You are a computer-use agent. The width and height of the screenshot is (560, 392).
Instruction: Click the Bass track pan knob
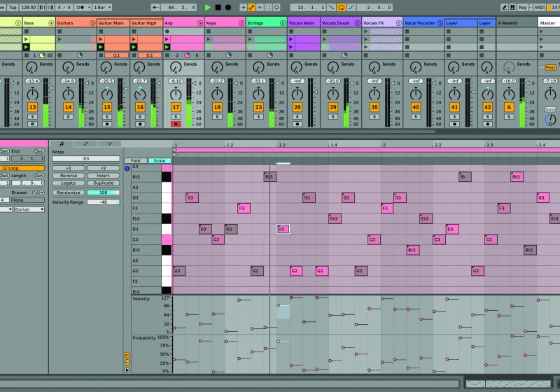(x=32, y=94)
